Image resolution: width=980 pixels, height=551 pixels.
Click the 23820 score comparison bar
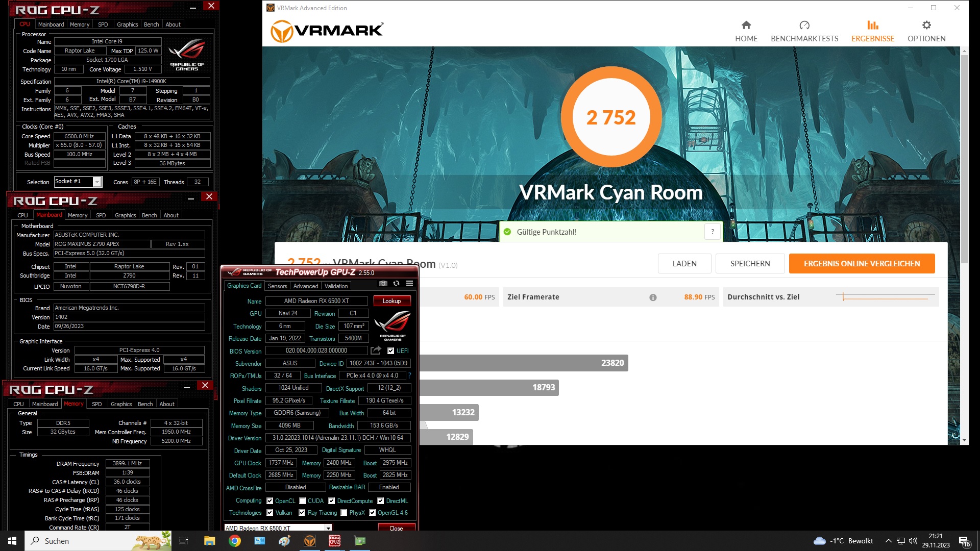click(523, 363)
